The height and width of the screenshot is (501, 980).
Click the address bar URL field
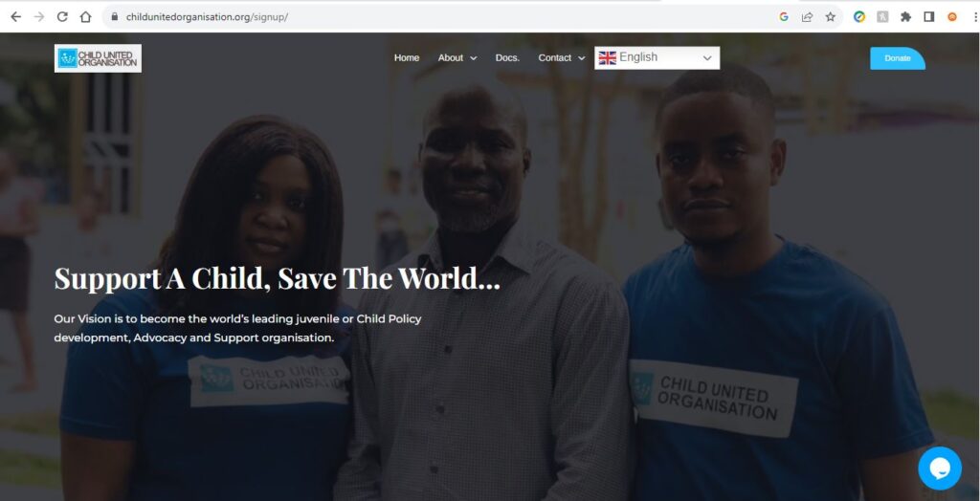pyautogui.click(x=437, y=17)
